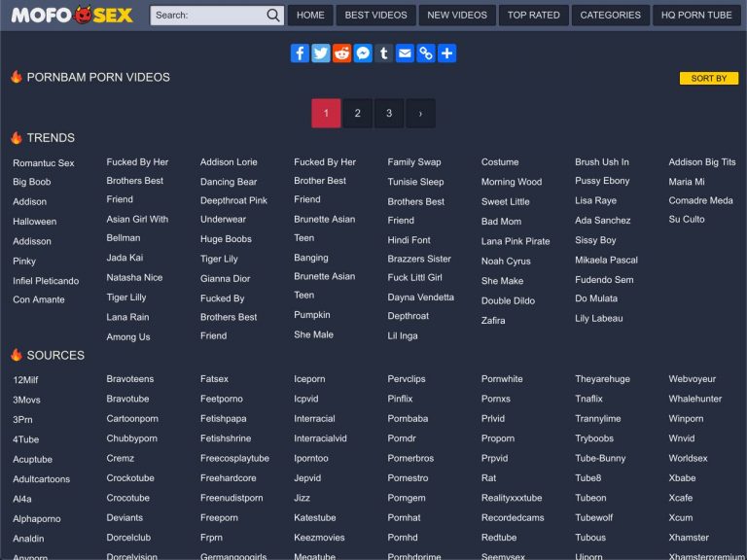Open more share options plus icon

point(446,52)
